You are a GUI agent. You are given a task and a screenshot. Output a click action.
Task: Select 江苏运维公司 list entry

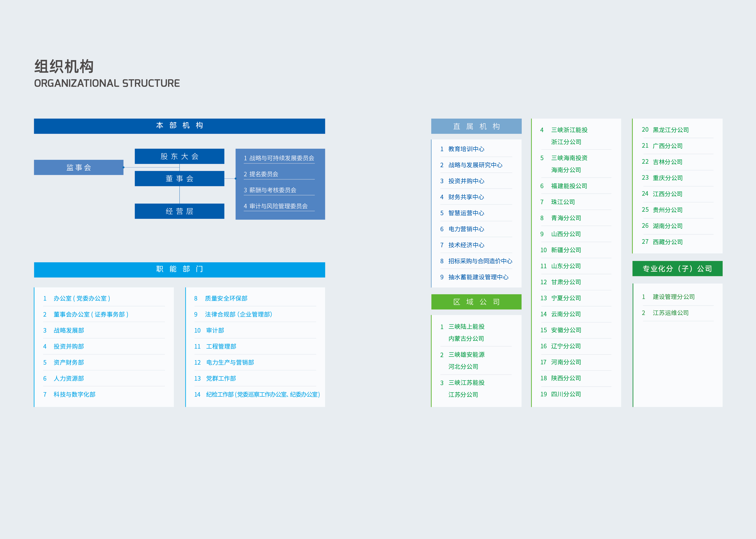click(x=670, y=313)
